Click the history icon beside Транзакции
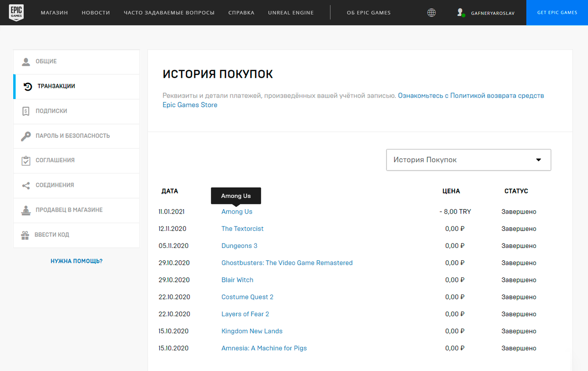 point(28,87)
